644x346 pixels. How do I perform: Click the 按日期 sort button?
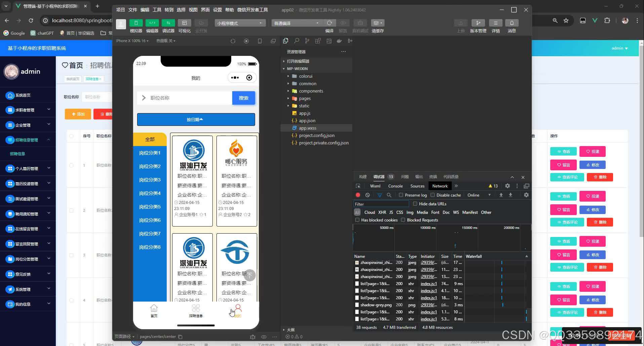(x=196, y=119)
